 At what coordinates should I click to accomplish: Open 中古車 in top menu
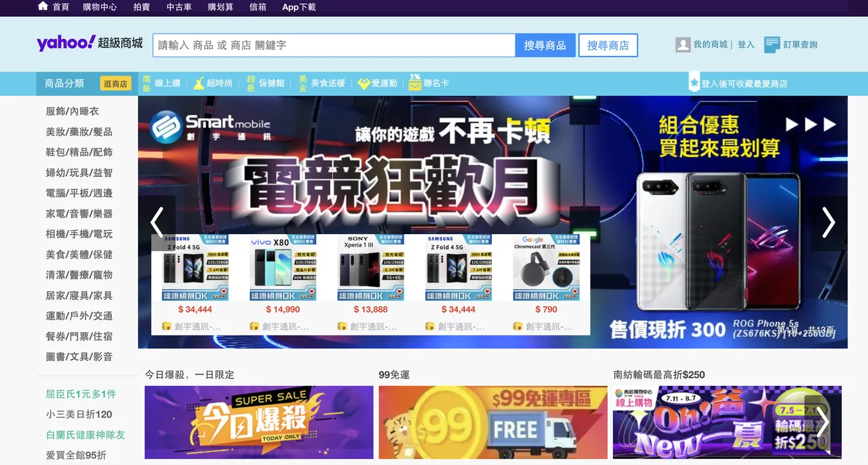(179, 7)
